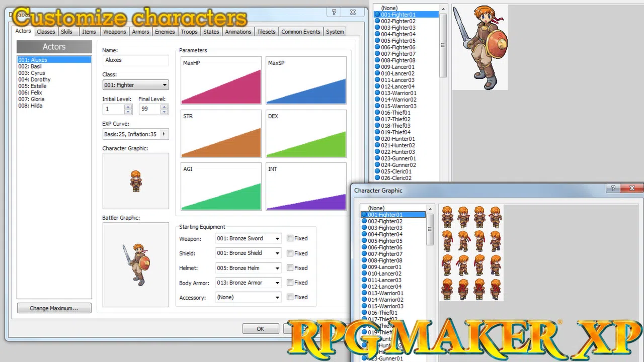
Task: Open the MaxSP parameter curve graph
Action: coord(306,80)
